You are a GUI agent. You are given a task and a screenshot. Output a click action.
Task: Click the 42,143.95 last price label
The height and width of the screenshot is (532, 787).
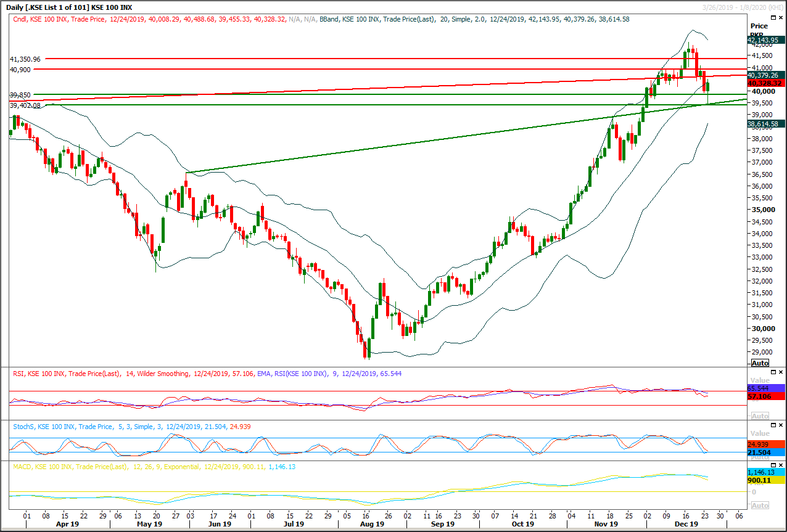764,38
